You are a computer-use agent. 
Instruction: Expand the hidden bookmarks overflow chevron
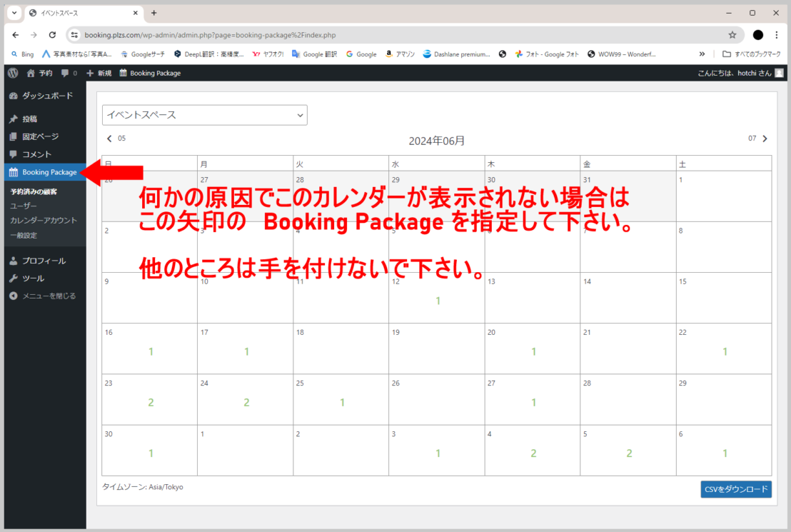(x=702, y=54)
